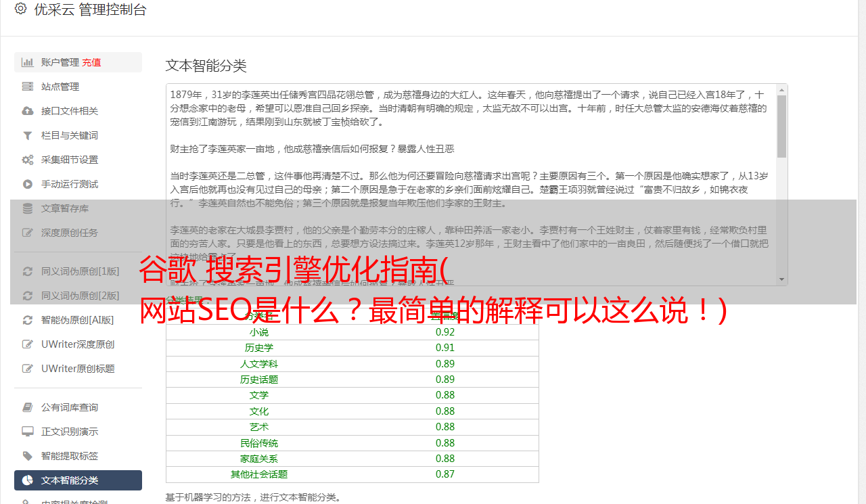The width and height of the screenshot is (866, 504).
Task: Click the 人文学科 category cell
Action: pyautogui.click(x=259, y=364)
